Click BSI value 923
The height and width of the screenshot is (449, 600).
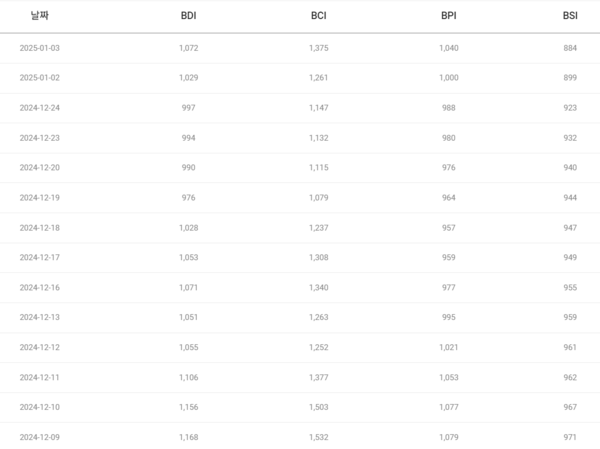click(x=570, y=108)
